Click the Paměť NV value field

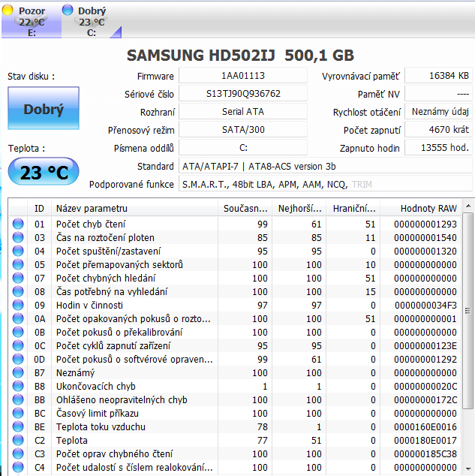(x=438, y=94)
